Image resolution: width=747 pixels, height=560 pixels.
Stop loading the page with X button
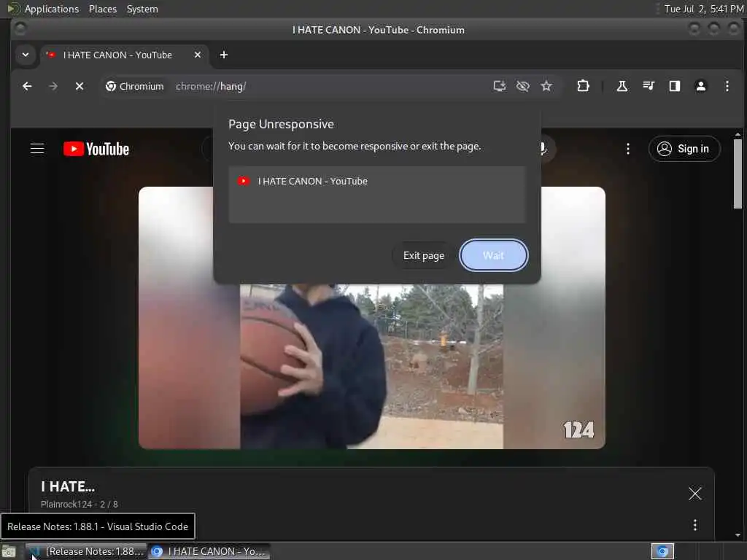(80, 86)
